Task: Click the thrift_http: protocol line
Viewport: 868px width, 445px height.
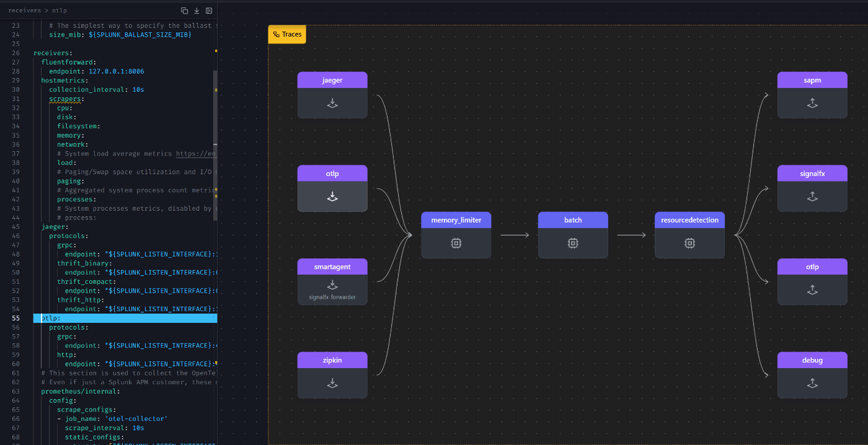Action: pyautogui.click(x=81, y=300)
